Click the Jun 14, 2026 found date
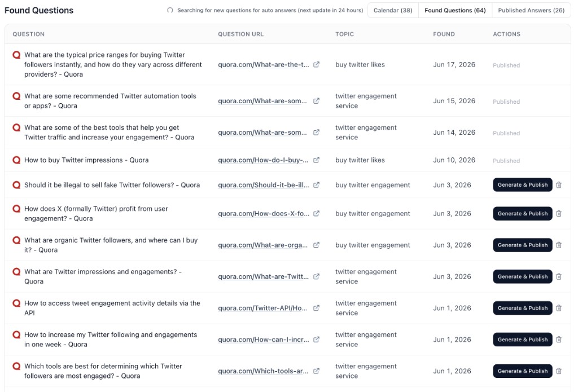 point(454,132)
